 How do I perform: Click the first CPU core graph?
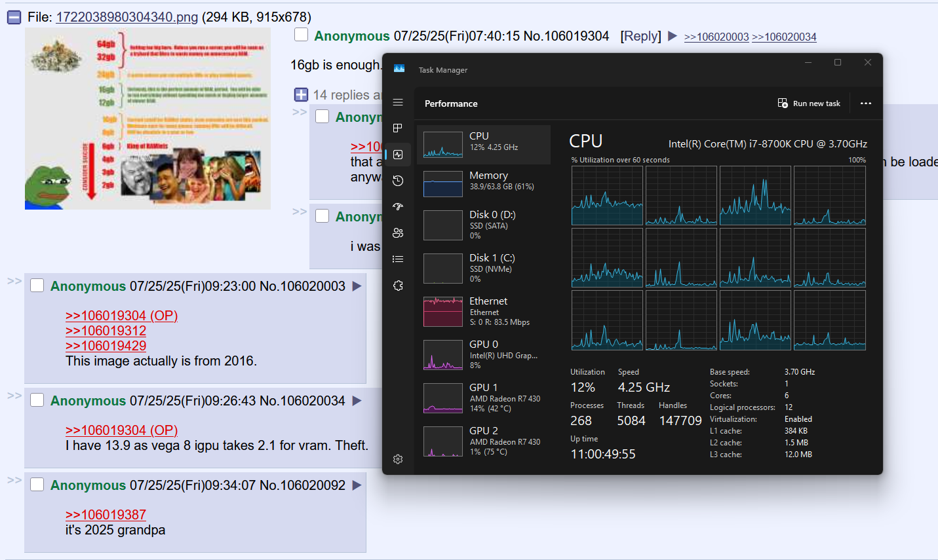point(607,195)
